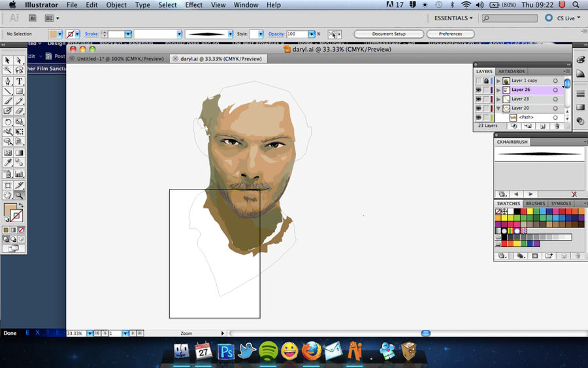Screen dimensions: 588x368
Task: Create new layer in Layers panel
Action: [542, 126]
